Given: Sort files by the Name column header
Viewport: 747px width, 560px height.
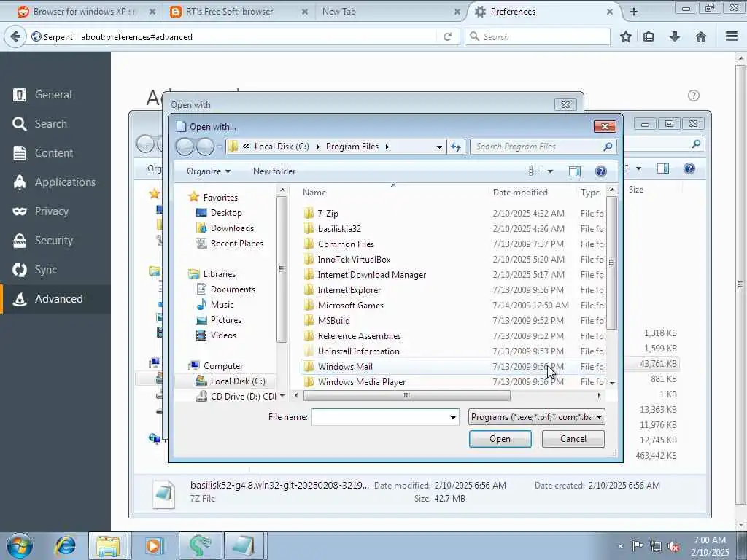Looking at the screenshot, I should point(393,192).
